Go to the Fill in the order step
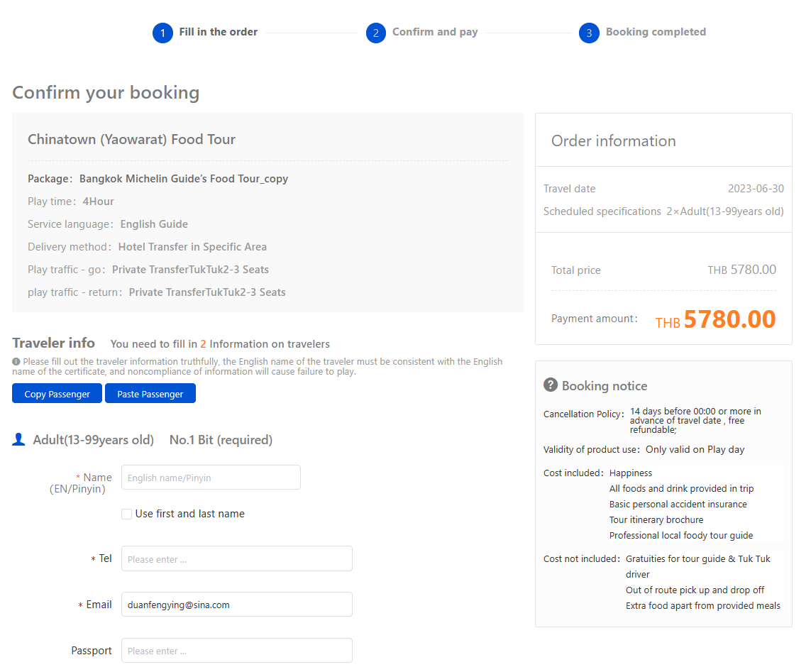The height and width of the screenshot is (672, 811). 218,32
